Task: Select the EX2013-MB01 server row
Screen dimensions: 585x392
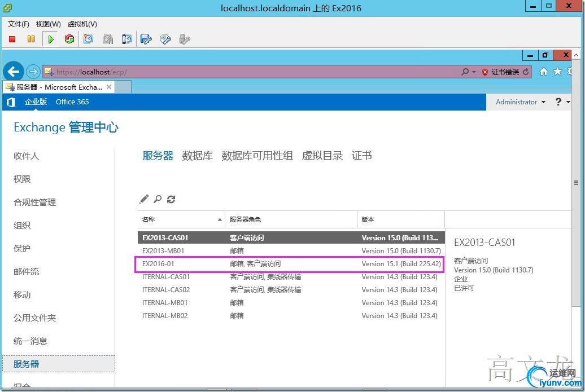Action: pyautogui.click(x=291, y=251)
